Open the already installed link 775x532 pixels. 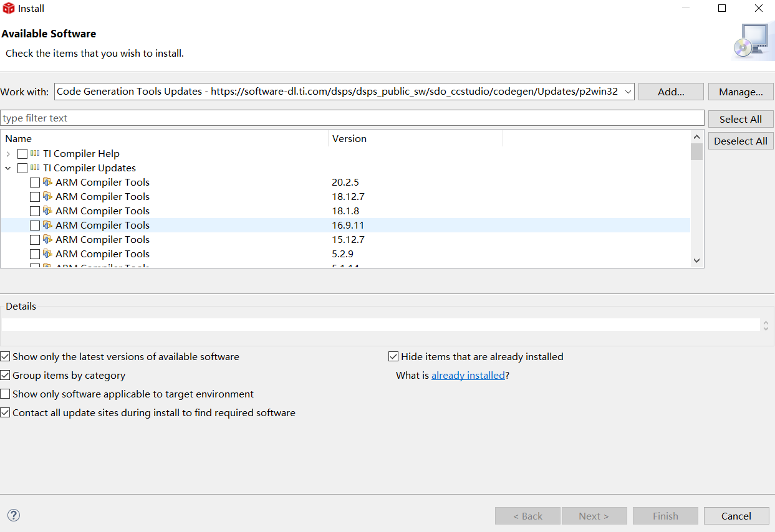click(468, 375)
